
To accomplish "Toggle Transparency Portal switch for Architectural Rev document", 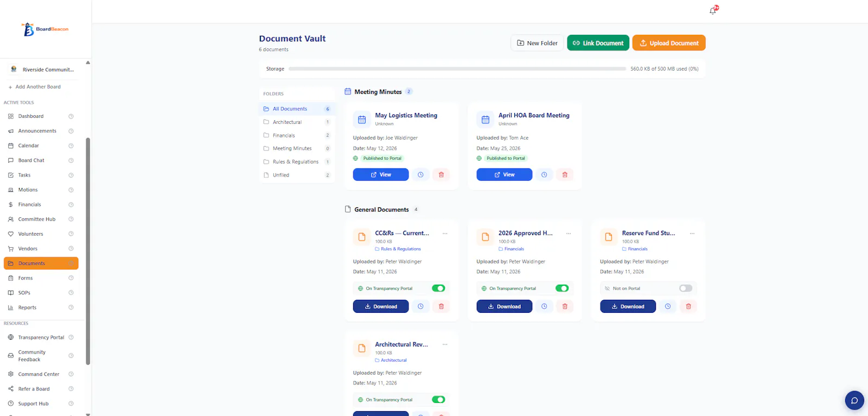I will [x=438, y=400].
